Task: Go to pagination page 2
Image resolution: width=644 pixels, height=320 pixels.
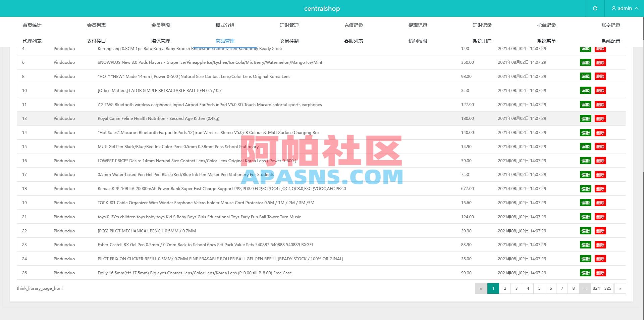Action: pyautogui.click(x=505, y=288)
